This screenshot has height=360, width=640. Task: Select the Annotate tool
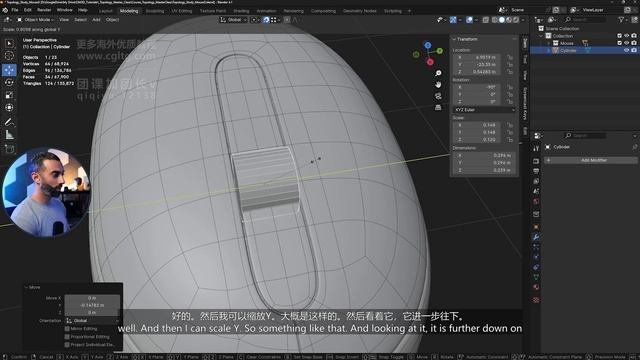9,122
